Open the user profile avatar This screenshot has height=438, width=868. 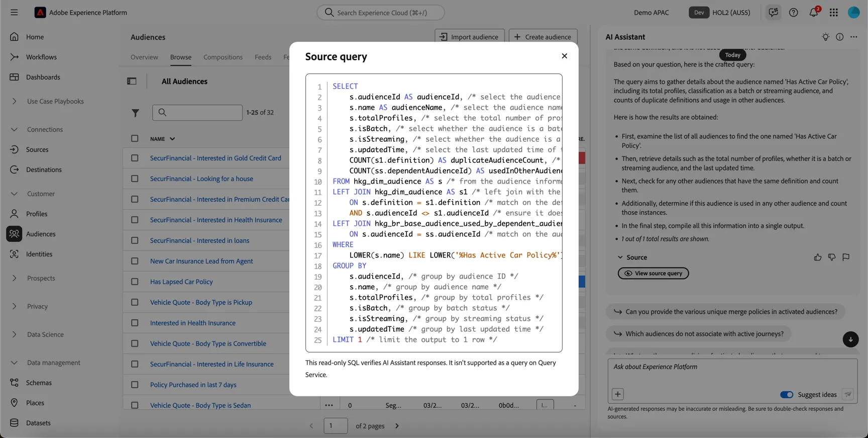pyautogui.click(x=854, y=13)
